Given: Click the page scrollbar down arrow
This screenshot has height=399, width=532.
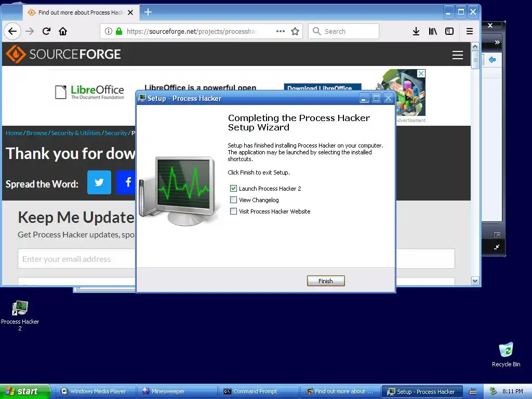Looking at the screenshot, I should pos(475,281).
